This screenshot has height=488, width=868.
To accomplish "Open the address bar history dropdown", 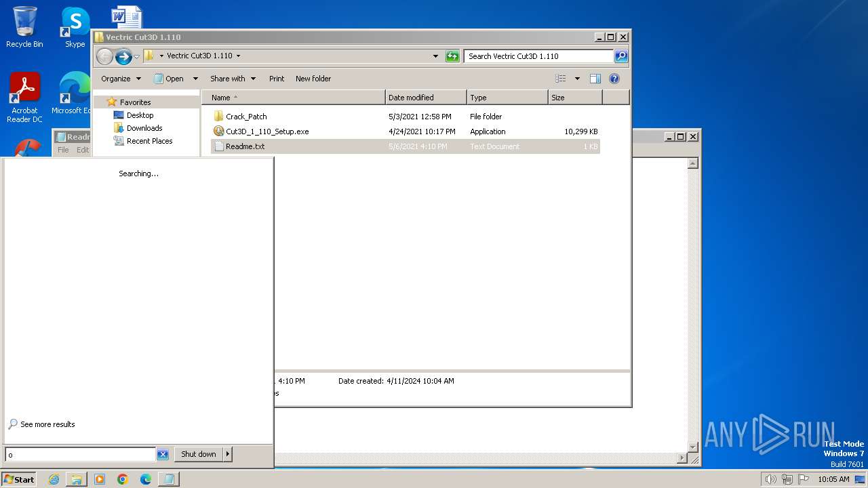I will 435,56.
